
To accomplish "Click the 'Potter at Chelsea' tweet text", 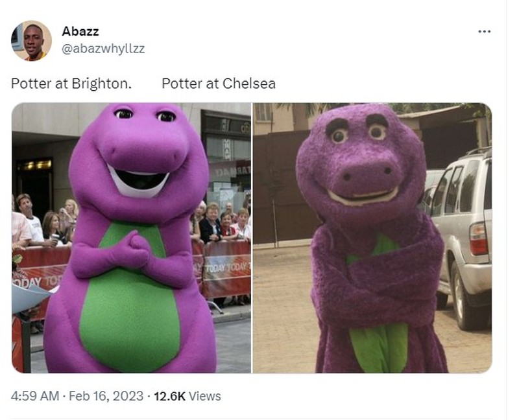I will point(219,84).
